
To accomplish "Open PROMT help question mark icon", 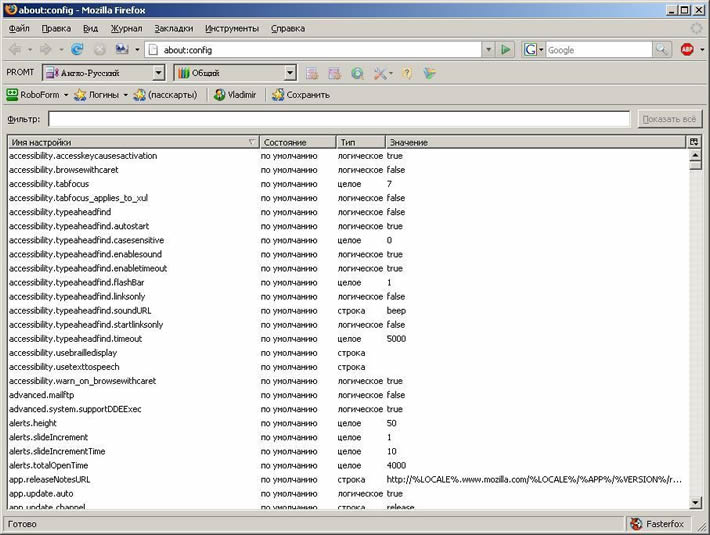I will tap(407, 73).
